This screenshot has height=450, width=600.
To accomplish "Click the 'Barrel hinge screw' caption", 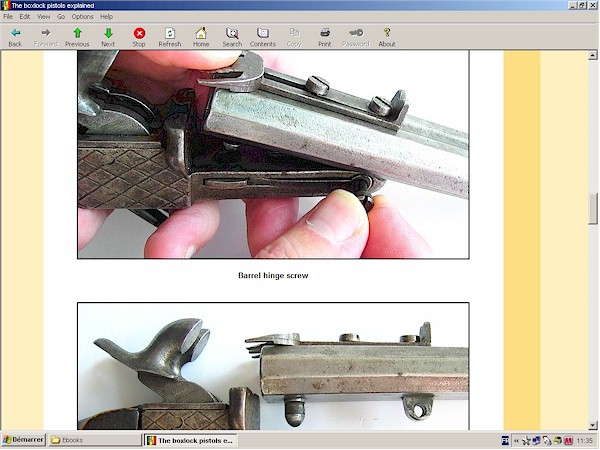I will coord(273,276).
